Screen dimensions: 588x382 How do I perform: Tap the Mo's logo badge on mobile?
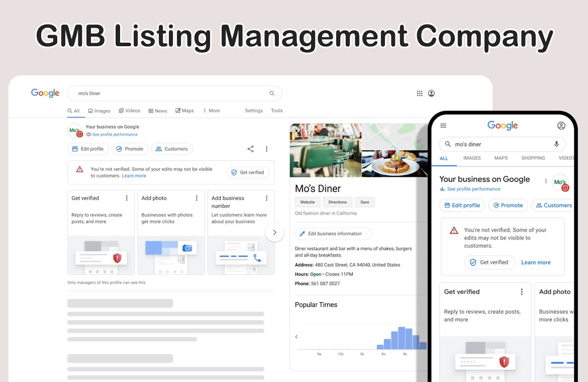[561, 182]
